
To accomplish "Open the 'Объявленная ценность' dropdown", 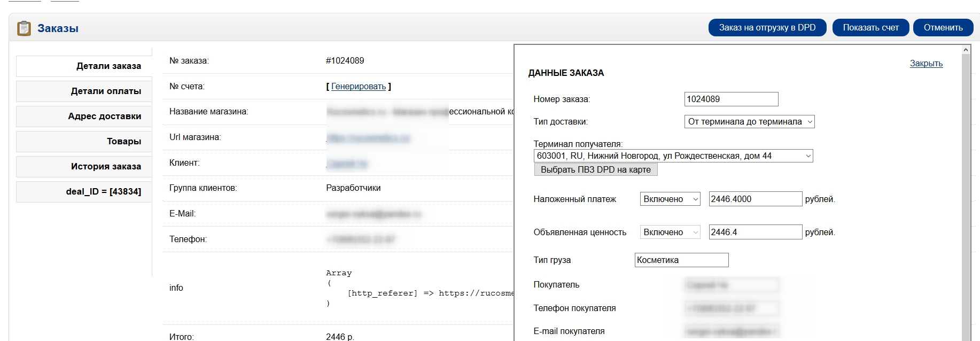I will pyautogui.click(x=670, y=232).
